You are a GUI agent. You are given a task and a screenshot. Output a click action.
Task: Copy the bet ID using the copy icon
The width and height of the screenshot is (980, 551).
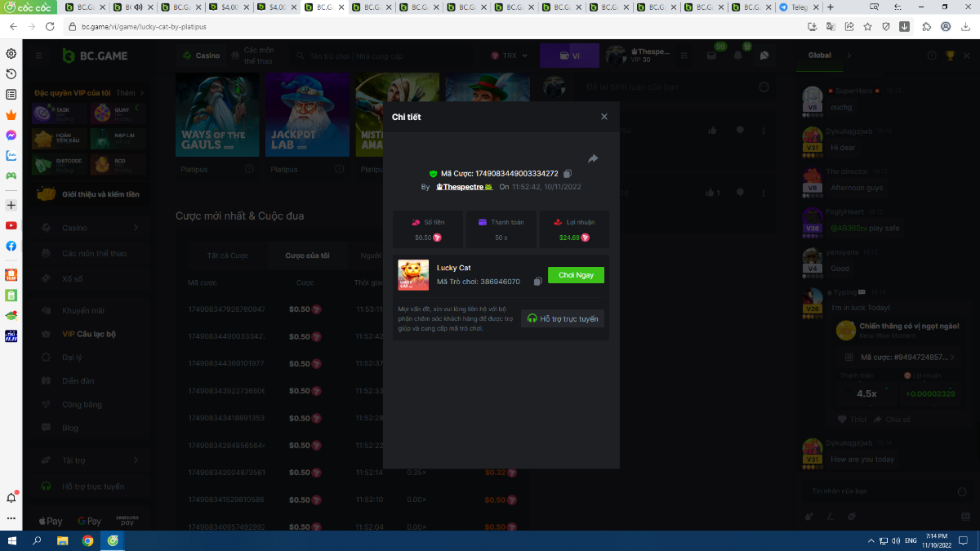(568, 174)
